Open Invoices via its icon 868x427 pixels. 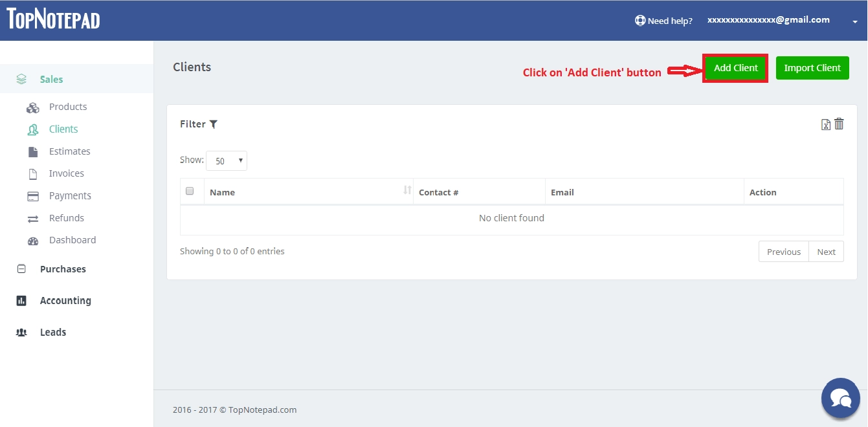coord(33,173)
